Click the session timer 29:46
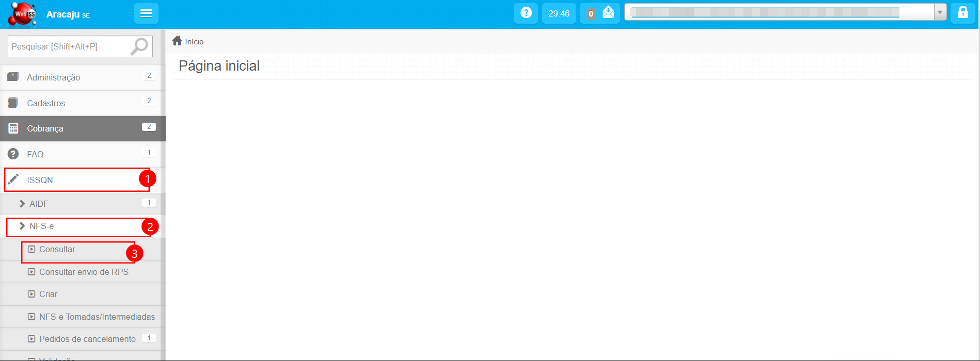Viewport: 980px width, 361px height. click(x=559, y=13)
